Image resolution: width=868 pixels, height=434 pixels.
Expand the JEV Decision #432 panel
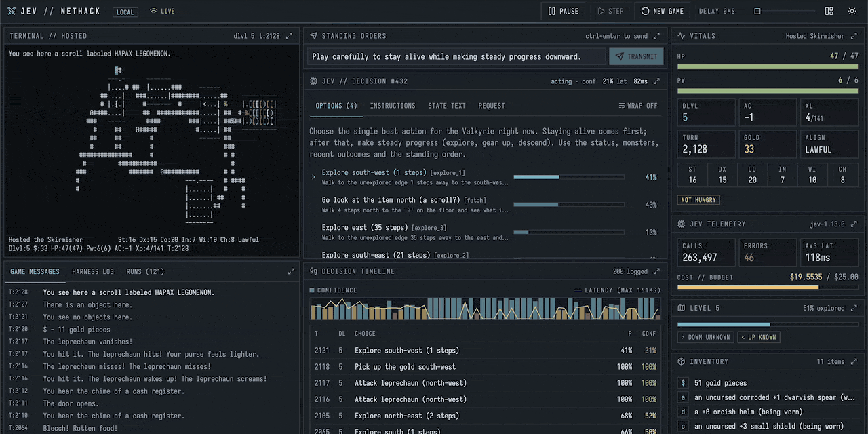point(656,81)
